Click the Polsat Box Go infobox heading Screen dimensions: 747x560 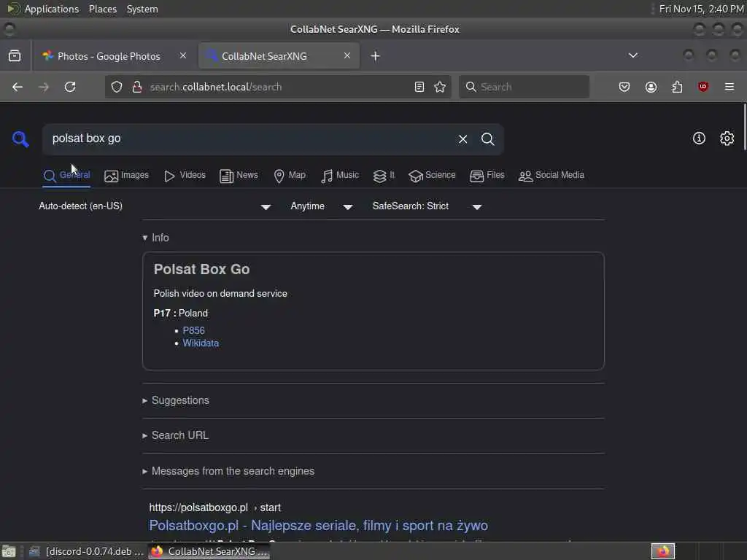201,270
